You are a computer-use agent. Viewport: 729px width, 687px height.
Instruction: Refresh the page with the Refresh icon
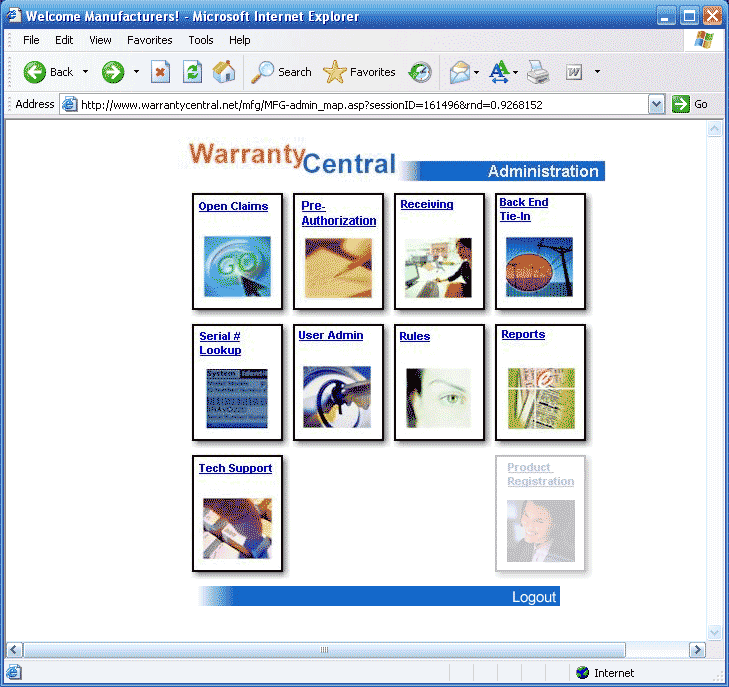coord(192,72)
